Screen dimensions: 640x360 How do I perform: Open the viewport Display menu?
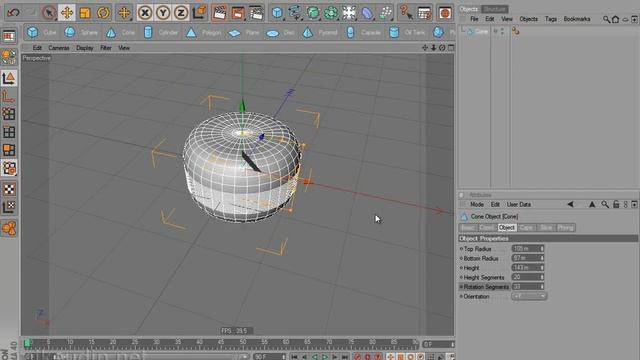coord(84,48)
